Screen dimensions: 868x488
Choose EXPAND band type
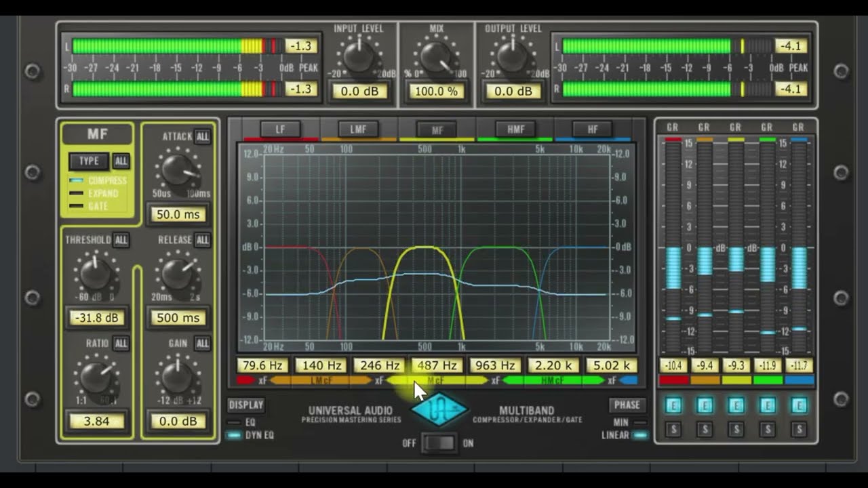coord(94,193)
